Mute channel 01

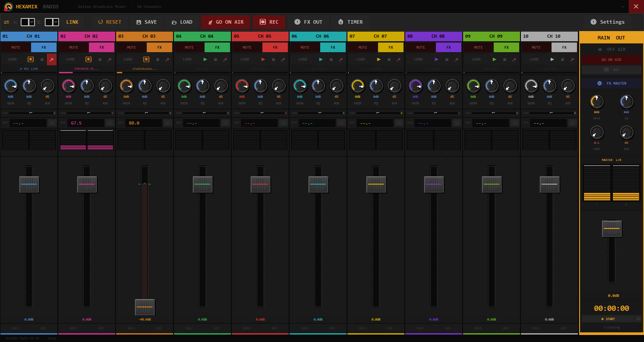point(16,47)
